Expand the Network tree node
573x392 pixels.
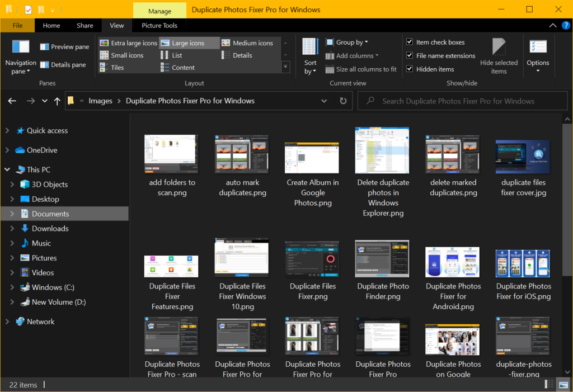[7, 322]
